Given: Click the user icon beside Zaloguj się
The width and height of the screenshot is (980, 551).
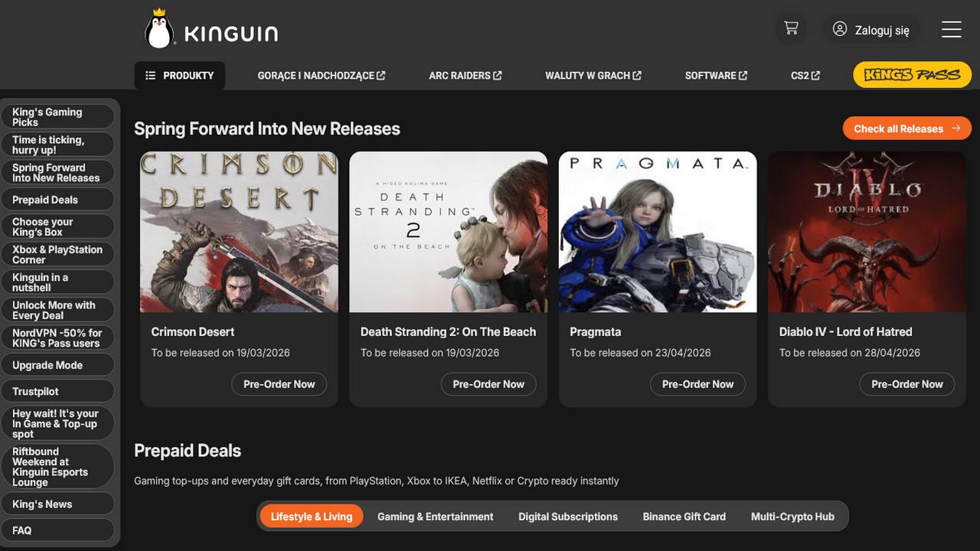Looking at the screenshot, I should click(840, 29).
